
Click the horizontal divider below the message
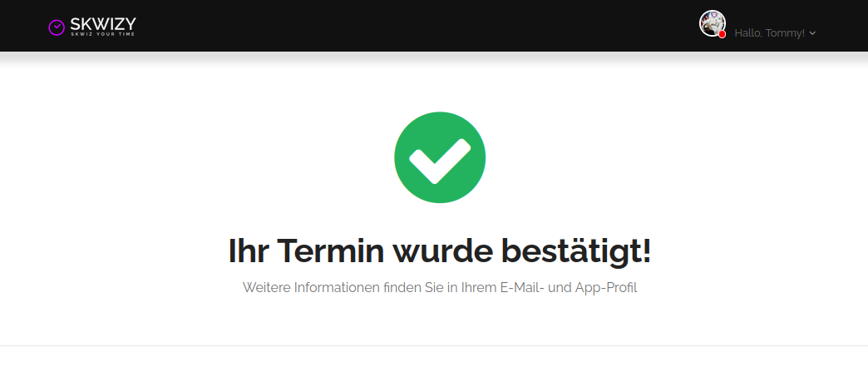tap(434, 346)
